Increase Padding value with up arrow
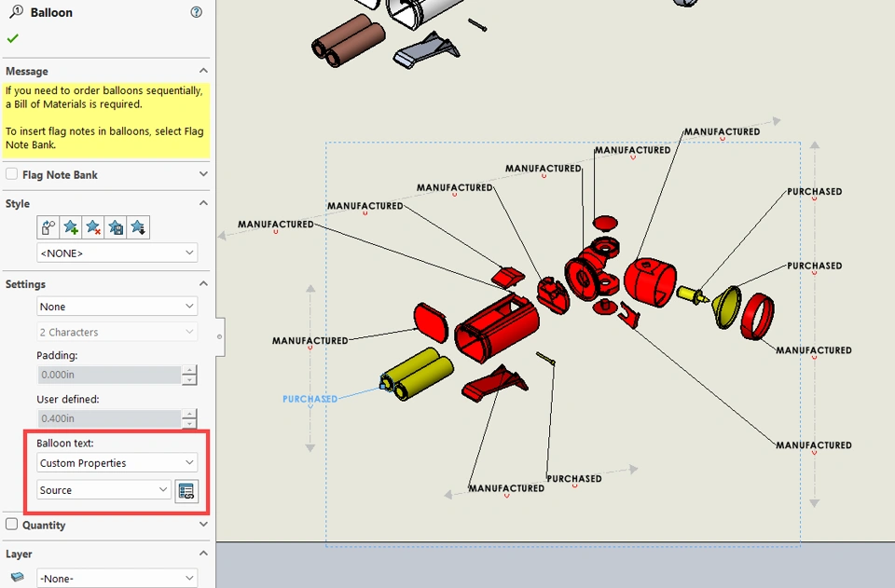The image size is (895, 588). [189, 370]
